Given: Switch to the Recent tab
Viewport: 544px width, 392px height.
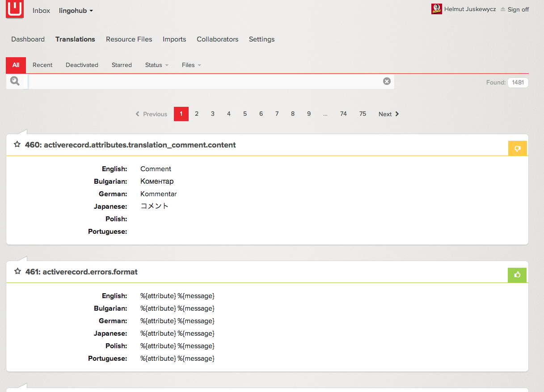Looking at the screenshot, I should (42, 65).
